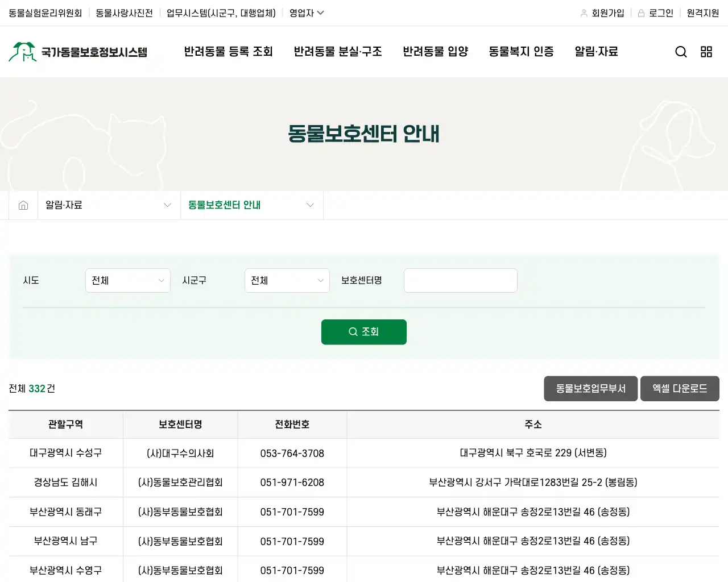The width and height of the screenshot is (728, 582).
Task: Open the 동물실험윤리위원회 link
Action: click(x=45, y=13)
